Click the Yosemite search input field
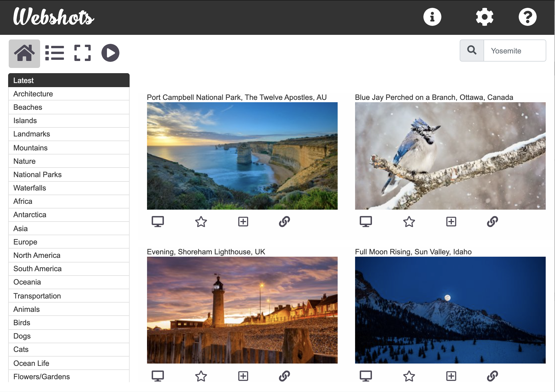The image size is (555, 392). [515, 51]
